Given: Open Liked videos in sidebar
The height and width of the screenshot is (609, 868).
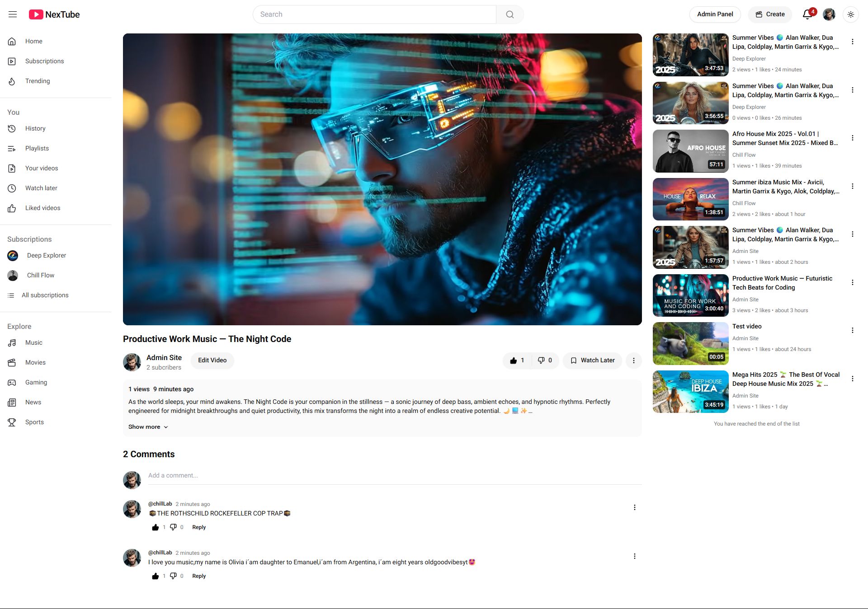Looking at the screenshot, I should (x=42, y=208).
